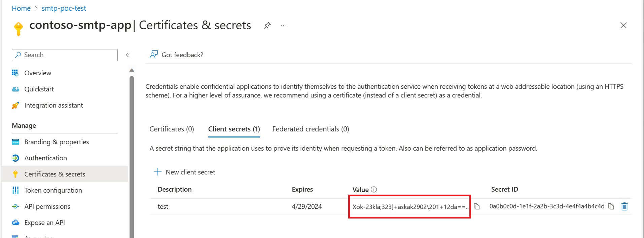The width and height of the screenshot is (644, 238).
Task: Open the Value column info tooltip
Action: 374,189
